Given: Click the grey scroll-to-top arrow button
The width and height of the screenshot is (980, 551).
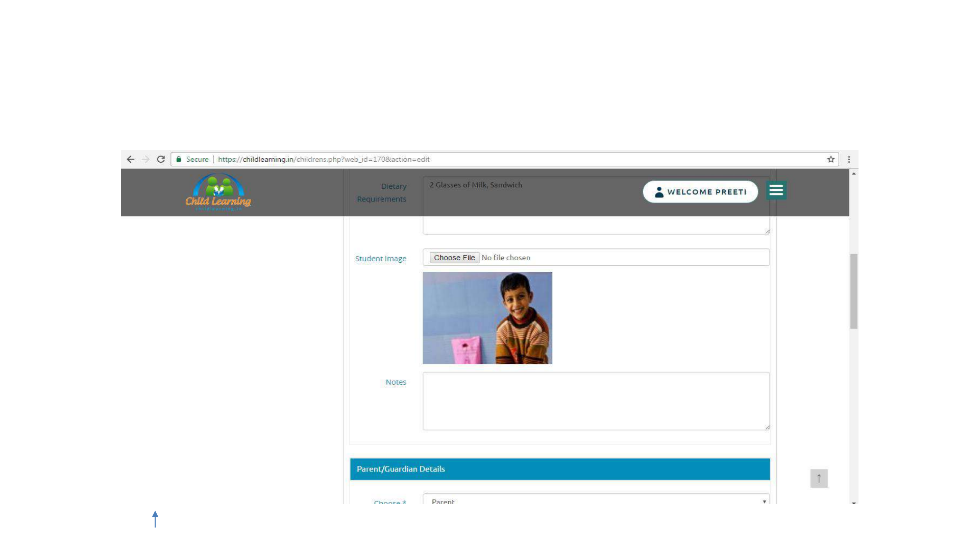Looking at the screenshot, I should [x=819, y=478].
